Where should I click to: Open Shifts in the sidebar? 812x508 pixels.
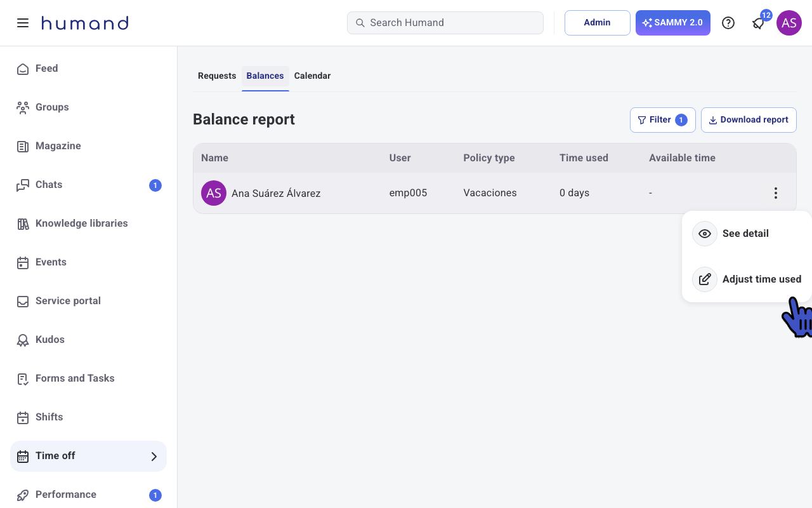pyautogui.click(x=88, y=417)
